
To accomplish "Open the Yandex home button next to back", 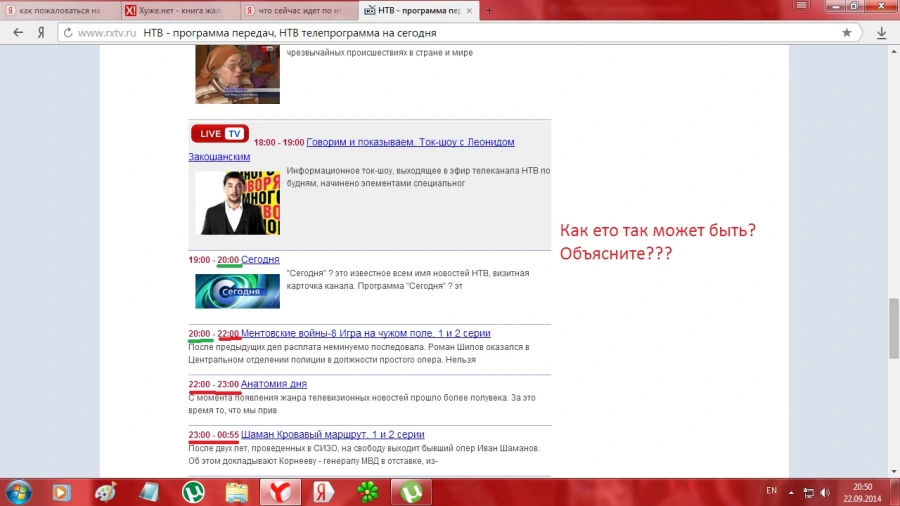I will coord(41,33).
